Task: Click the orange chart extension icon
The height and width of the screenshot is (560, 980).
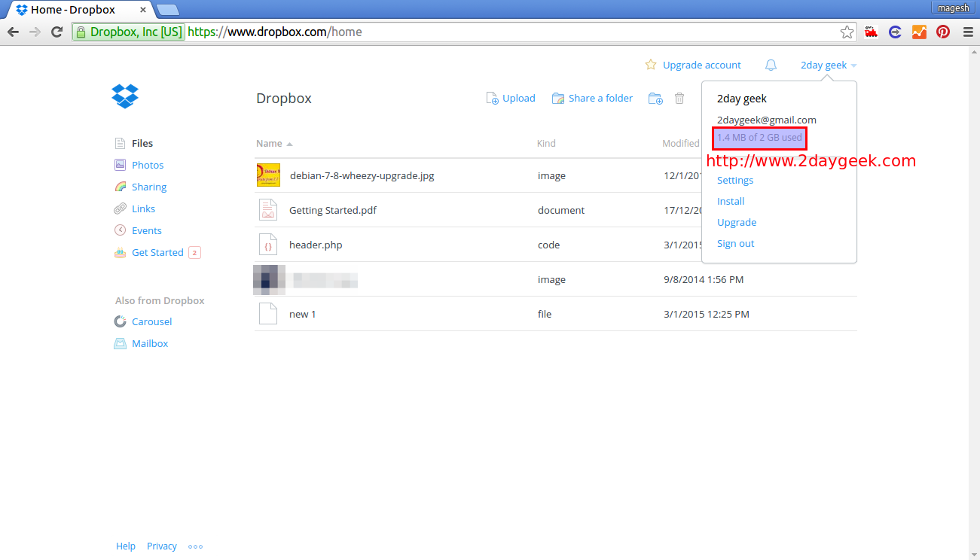Action: 919,32
